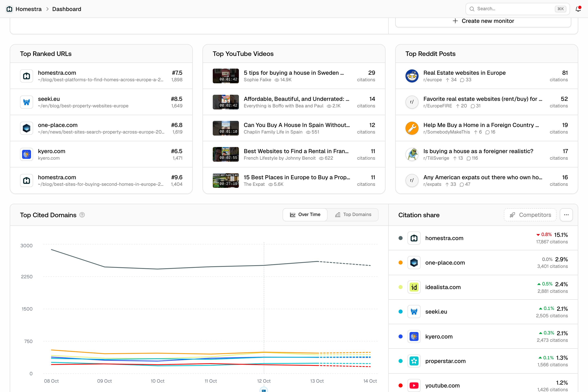Click the help icon beside Top Cited Domains
The width and height of the screenshot is (588, 392).
pos(82,215)
